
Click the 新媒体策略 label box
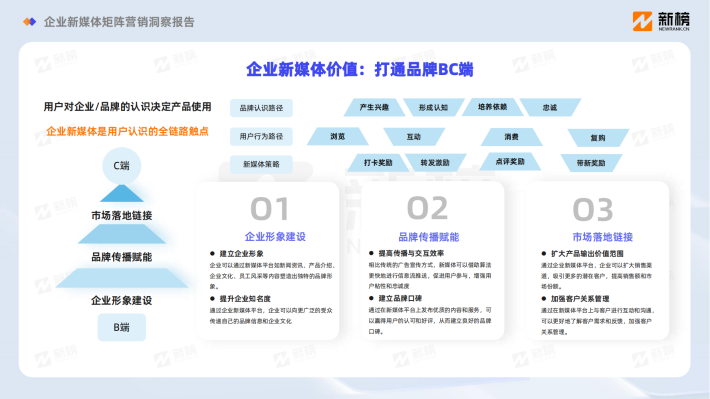point(261,164)
